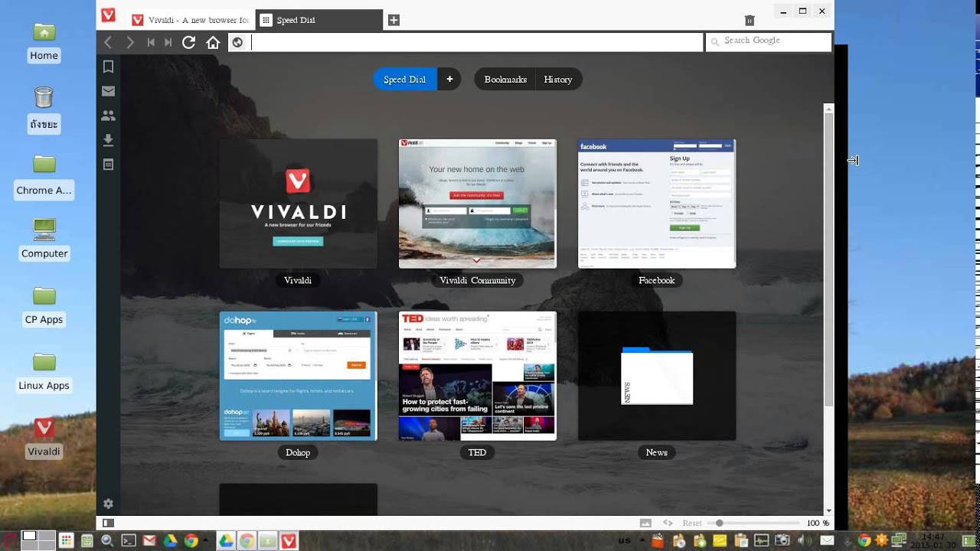980x551 pixels.
Task: Open Vivaldi settings gear
Action: click(x=108, y=504)
